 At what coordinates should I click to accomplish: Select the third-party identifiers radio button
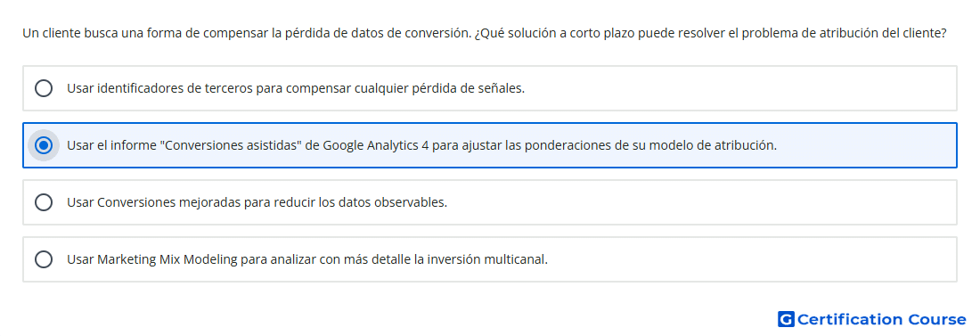coord(43,88)
